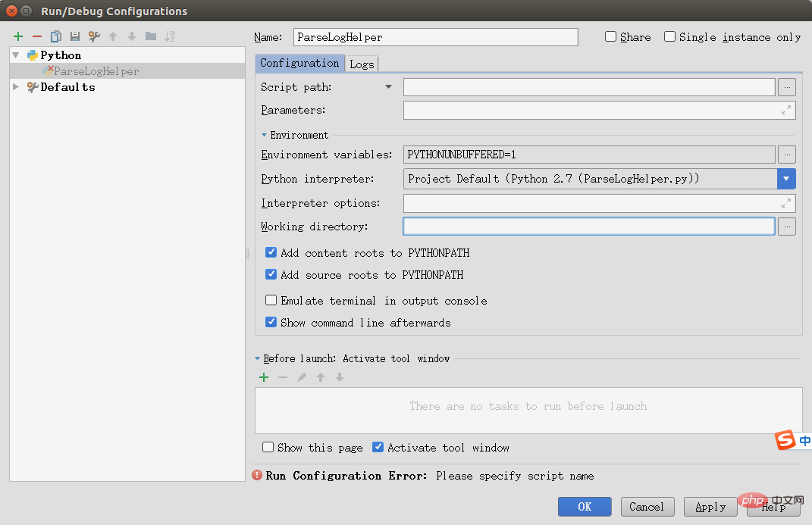This screenshot has height=525, width=812.
Task: Uncheck Show command line afterwards
Action: click(x=271, y=322)
